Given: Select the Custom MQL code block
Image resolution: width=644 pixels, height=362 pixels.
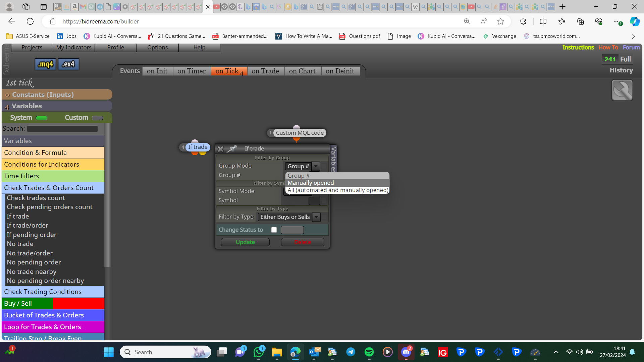Looking at the screenshot, I should tap(300, 133).
